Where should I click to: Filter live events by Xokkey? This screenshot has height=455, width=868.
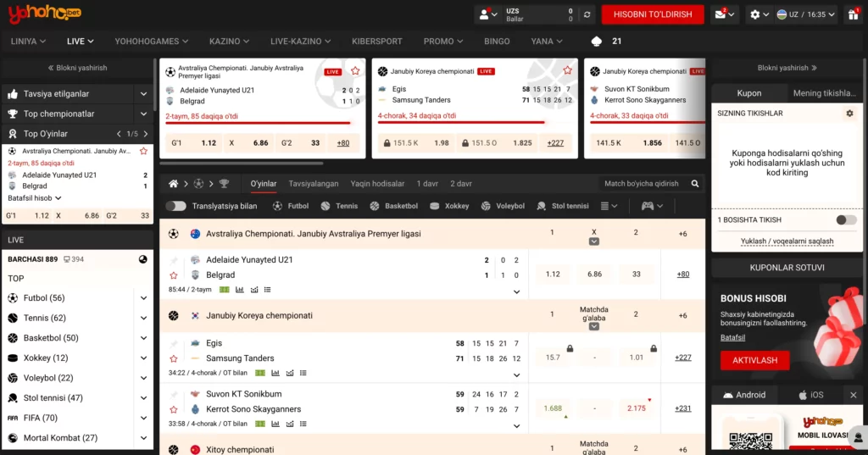(x=449, y=206)
